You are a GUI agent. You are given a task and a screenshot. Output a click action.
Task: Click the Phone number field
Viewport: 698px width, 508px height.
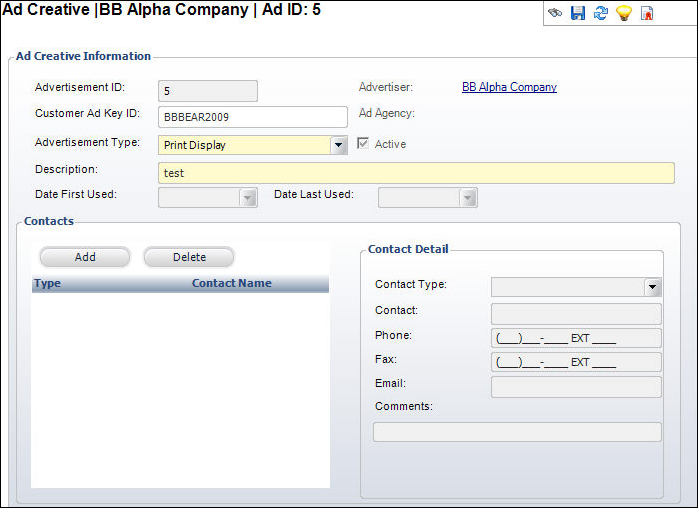(576, 338)
